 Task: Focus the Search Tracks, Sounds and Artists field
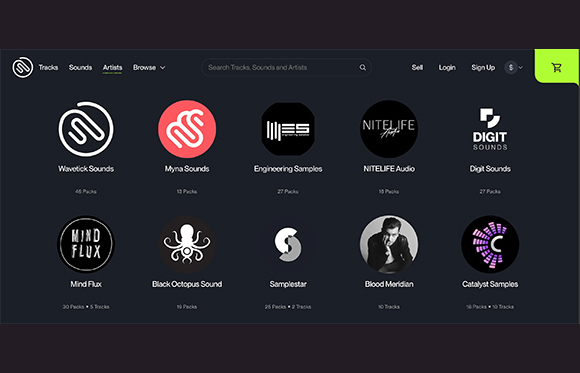287,67
